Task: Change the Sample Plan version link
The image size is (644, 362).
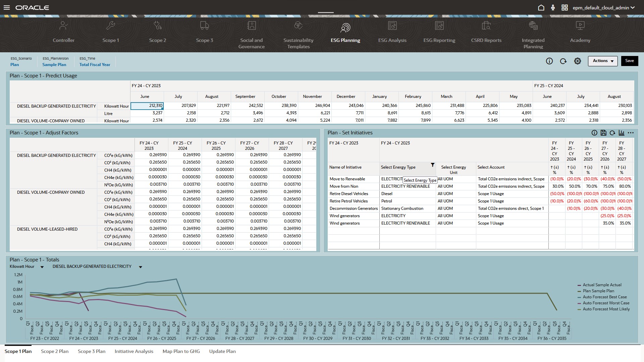Action: [54, 65]
